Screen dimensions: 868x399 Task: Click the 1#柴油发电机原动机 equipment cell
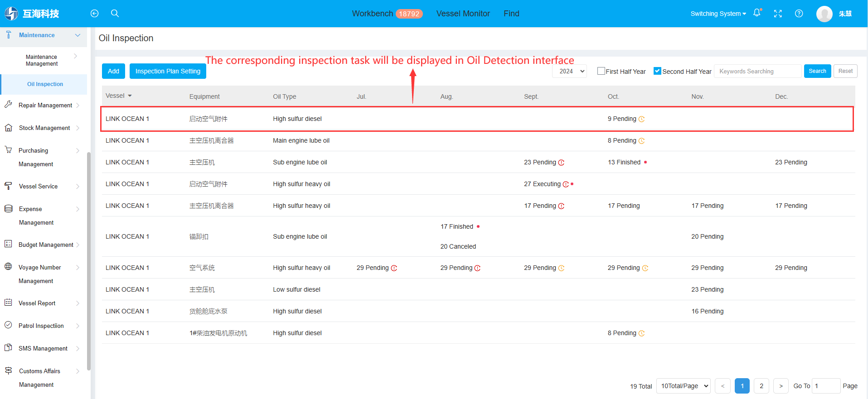218,333
